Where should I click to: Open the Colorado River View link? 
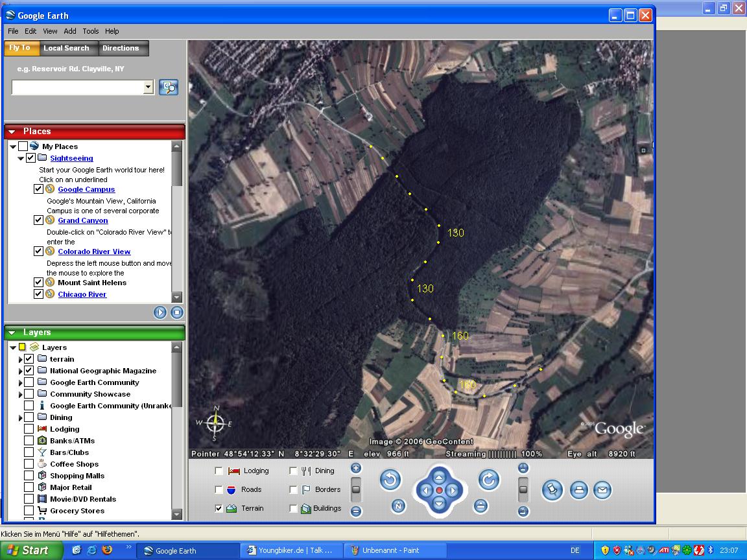[x=94, y=251]
